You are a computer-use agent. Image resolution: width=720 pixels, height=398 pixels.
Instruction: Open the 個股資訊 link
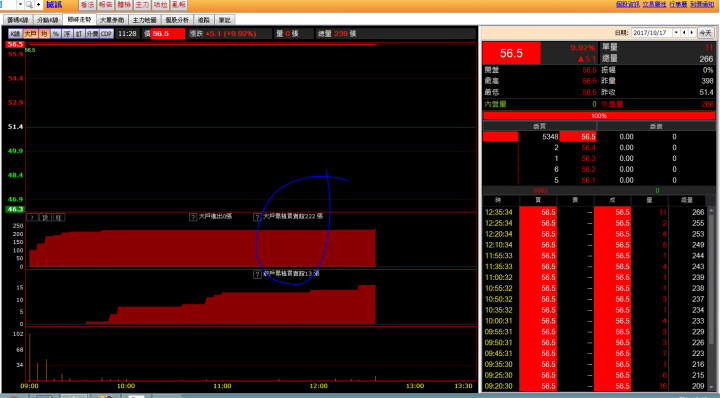(627, 4)
